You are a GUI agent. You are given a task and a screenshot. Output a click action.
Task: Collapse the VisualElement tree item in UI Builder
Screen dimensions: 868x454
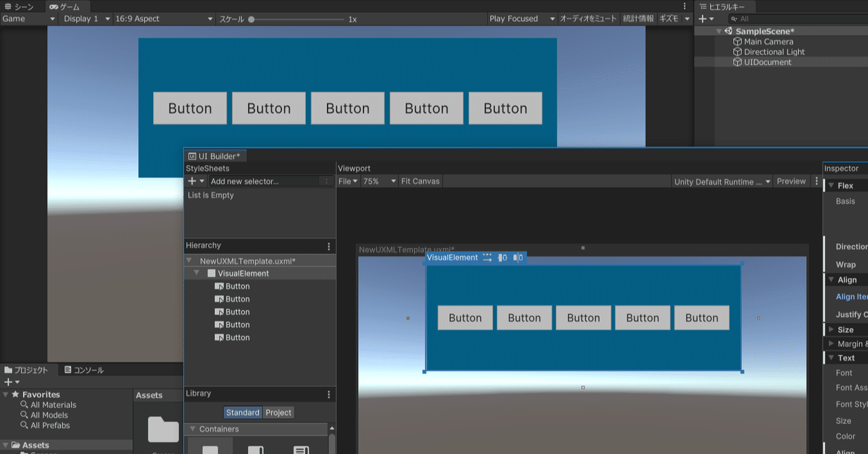point(196,273)
